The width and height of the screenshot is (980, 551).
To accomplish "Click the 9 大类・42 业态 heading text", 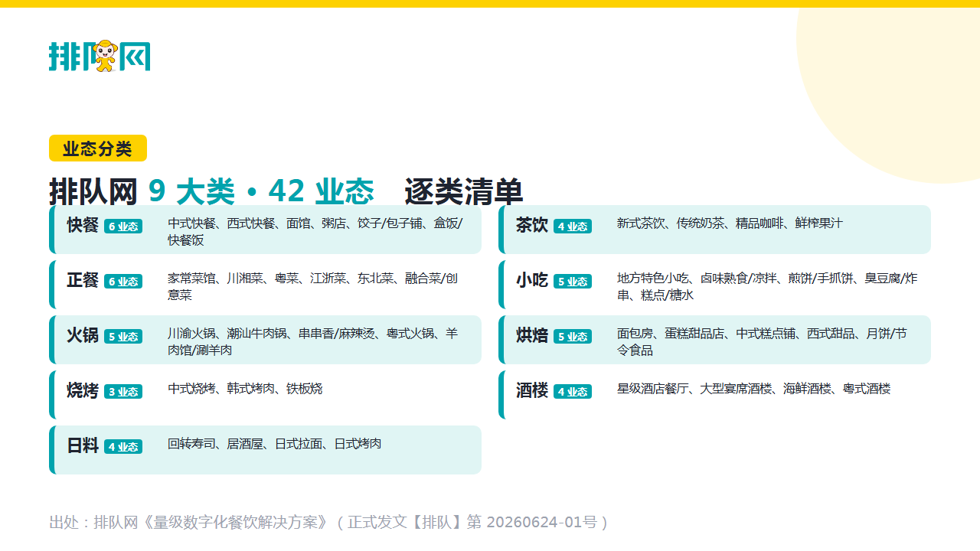I will pyautogui.click(x=261, y=191).
